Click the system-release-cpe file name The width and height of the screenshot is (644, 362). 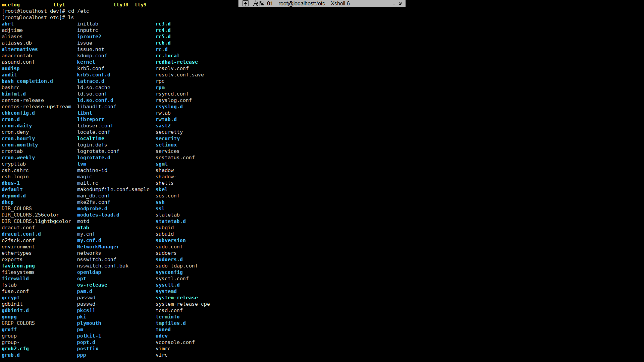(x=182, y=304)
